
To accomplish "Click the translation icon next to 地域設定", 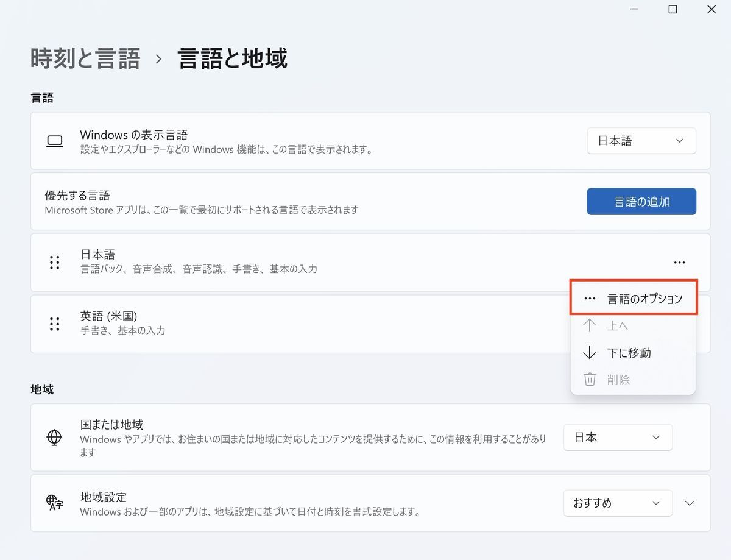I will 54,503.
